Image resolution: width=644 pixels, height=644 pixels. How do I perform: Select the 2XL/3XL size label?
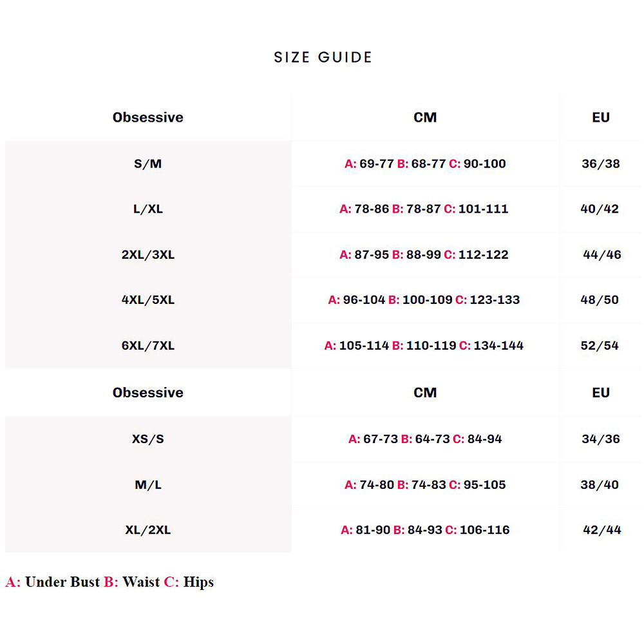(147, 254)
